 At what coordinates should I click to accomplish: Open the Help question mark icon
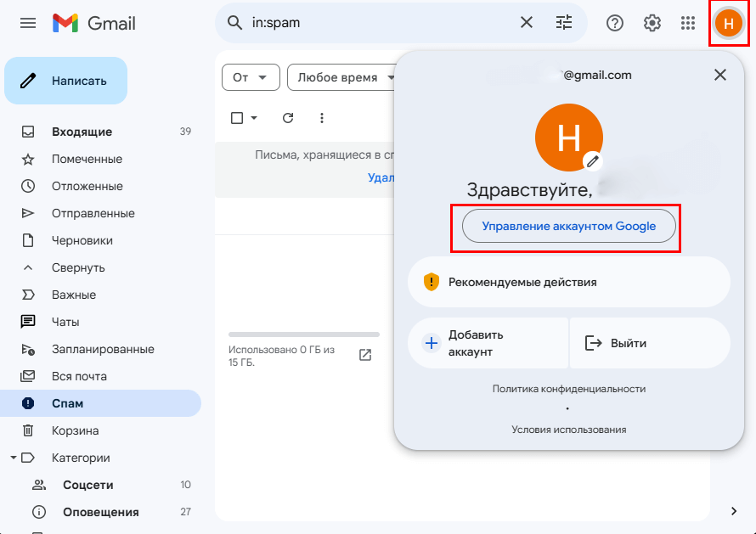pos(615,23)
